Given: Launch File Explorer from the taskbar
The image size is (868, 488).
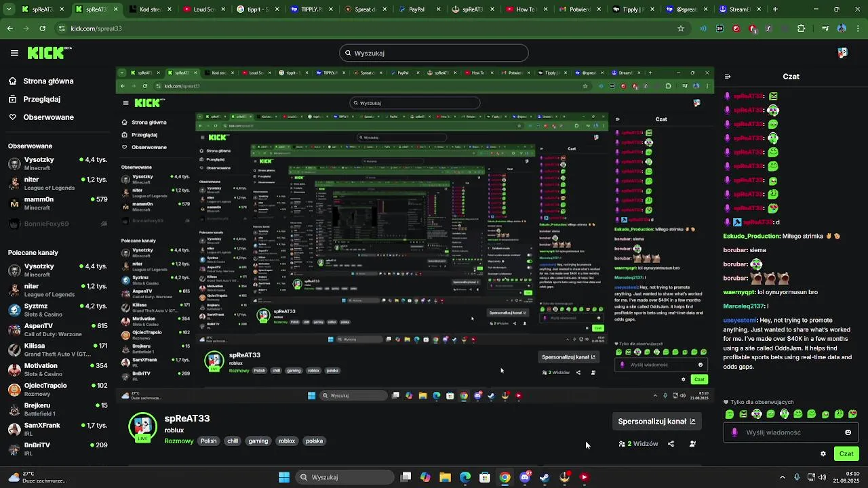Looking at the screenshot, I should (x=445, y=477).
